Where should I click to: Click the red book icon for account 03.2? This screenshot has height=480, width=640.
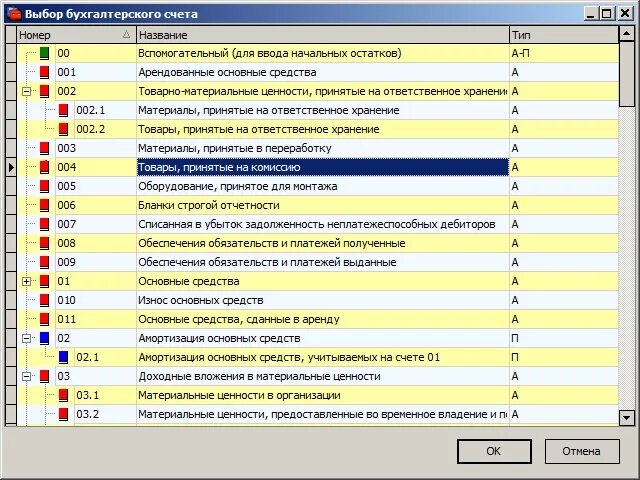pyautogui.click(x=63, y=414)
